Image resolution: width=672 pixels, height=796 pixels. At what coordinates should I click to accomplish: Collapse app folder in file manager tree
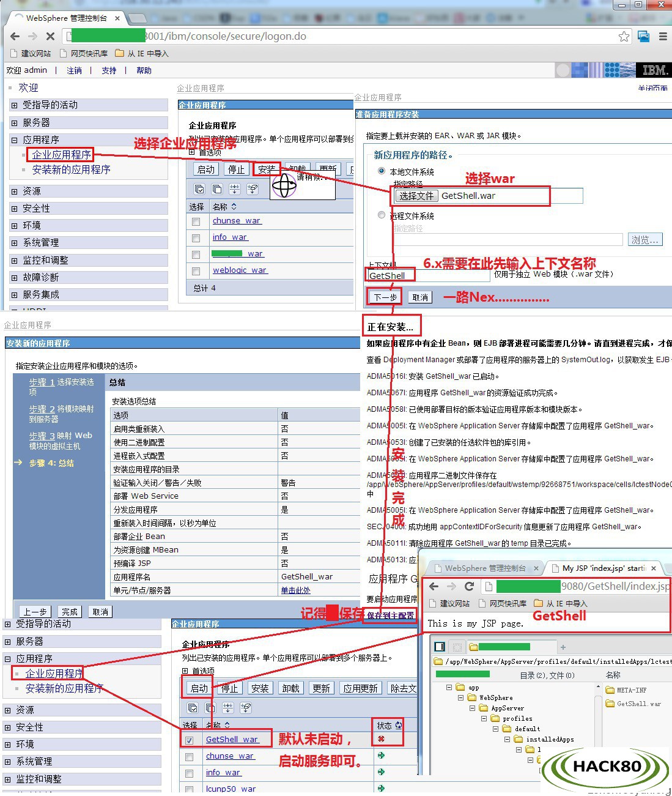[449, 687]
